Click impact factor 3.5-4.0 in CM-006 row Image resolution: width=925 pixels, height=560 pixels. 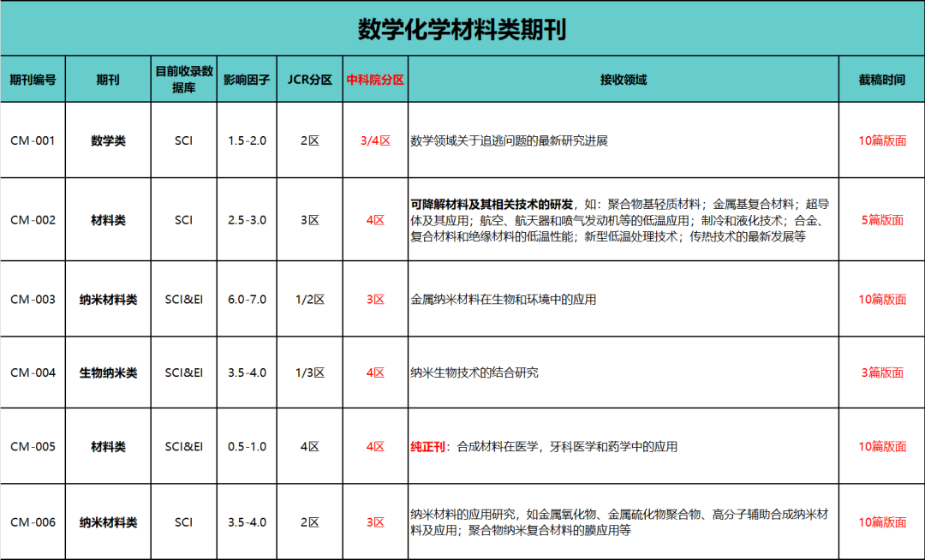(247, 522)
